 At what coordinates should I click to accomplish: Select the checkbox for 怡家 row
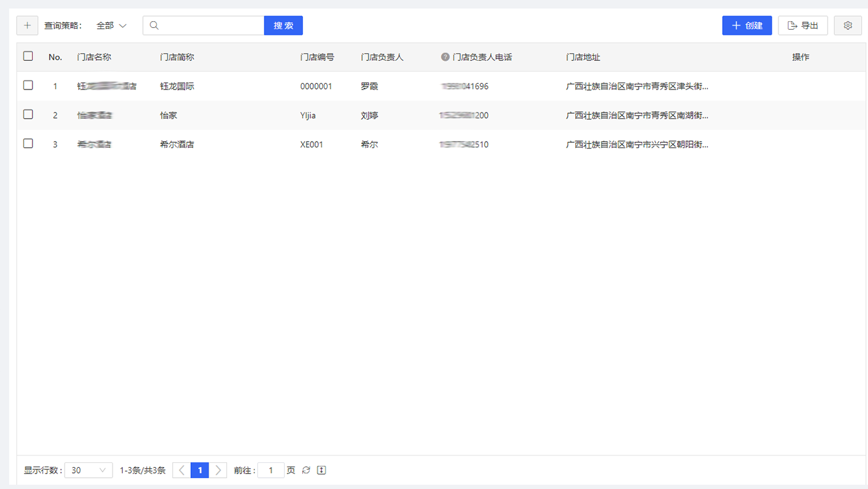click(x=28, y=114)
